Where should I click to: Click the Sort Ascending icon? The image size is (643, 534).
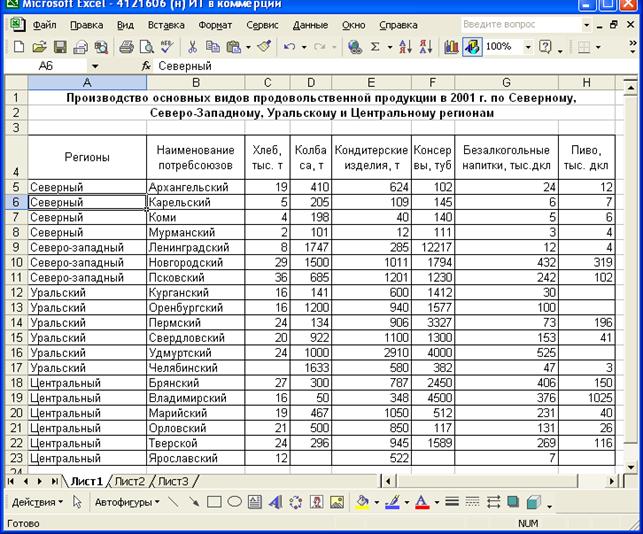[x=406, y=46]
